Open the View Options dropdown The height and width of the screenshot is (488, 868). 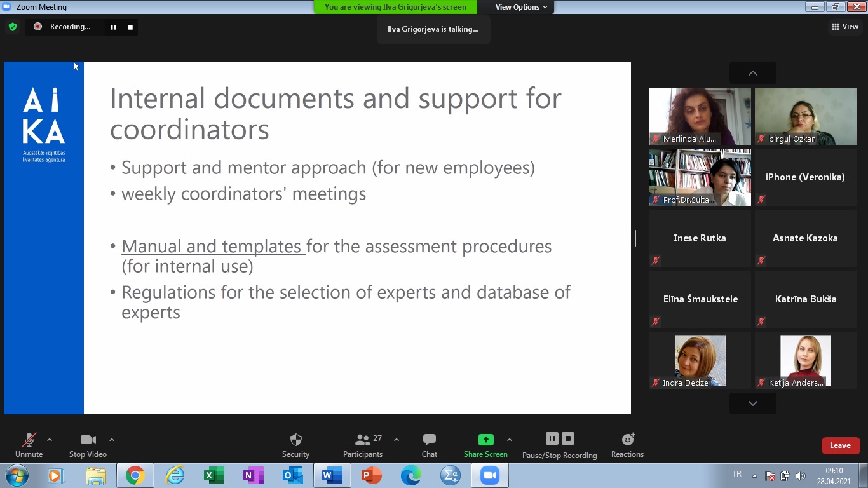coord(521,7)
